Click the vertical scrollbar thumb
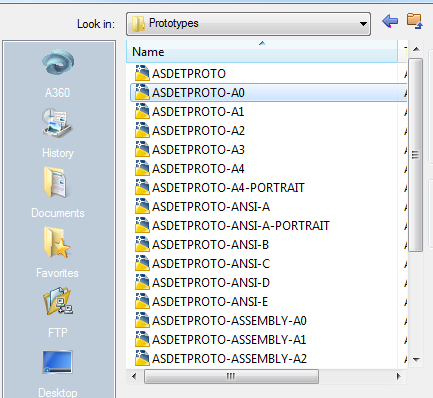 [x=416, y=155]
